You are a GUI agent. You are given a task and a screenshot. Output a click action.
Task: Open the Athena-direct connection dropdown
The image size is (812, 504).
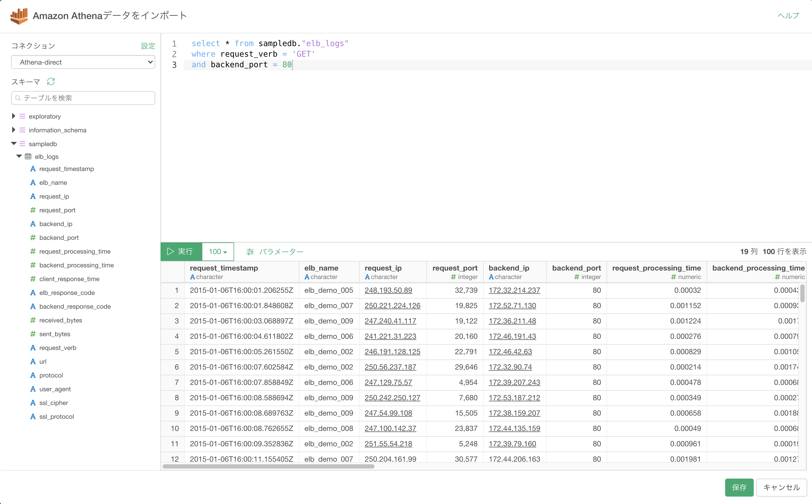click(x=83, y=62)
